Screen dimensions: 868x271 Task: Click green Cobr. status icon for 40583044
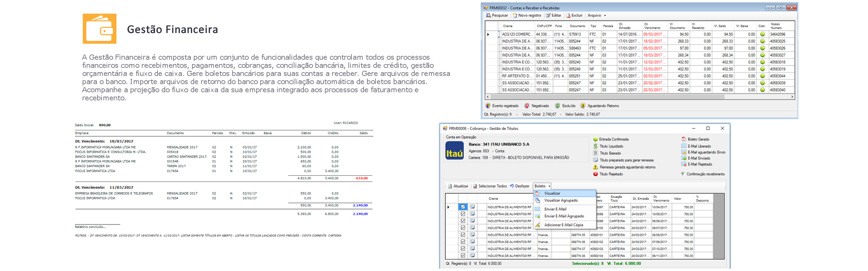click(x=762, y=76)
